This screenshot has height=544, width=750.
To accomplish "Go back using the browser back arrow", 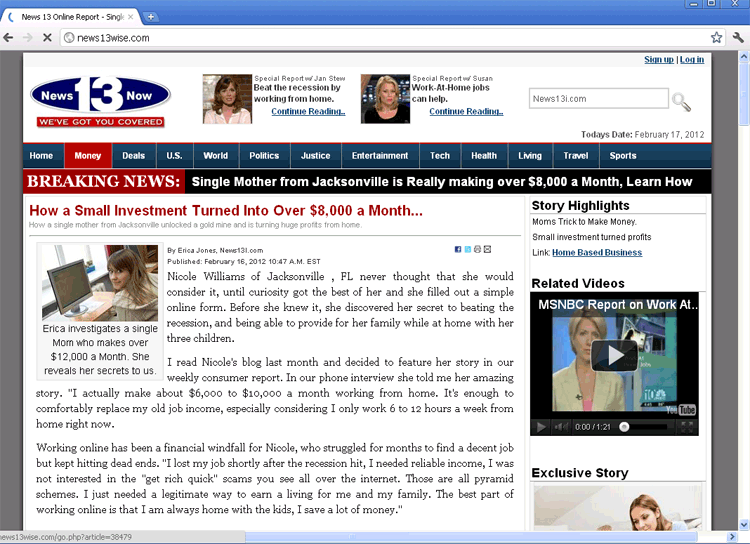I will point(9,37).
